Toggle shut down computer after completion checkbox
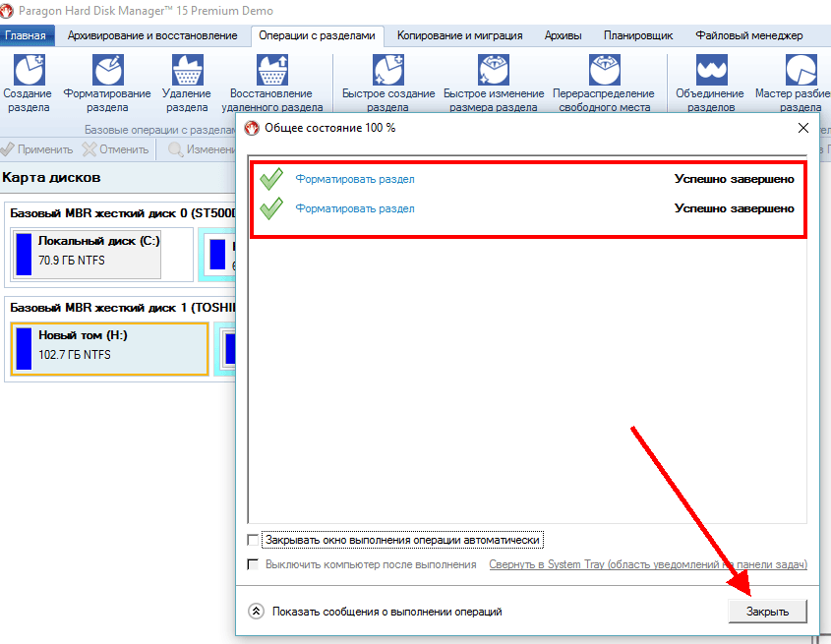 (254, 565)
